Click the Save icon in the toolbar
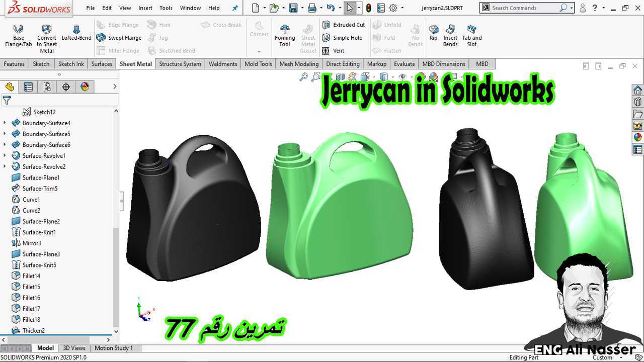 click(293, 8)
